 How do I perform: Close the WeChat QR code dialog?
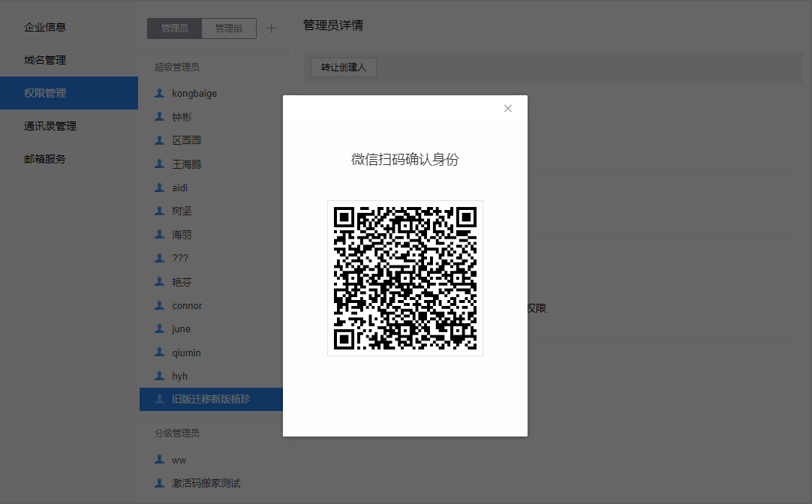(508, 109)
